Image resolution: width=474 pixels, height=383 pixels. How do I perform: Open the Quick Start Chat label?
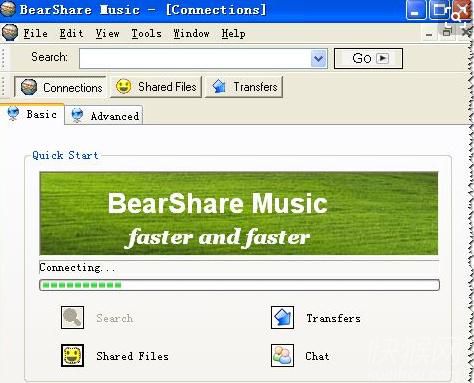317,356
